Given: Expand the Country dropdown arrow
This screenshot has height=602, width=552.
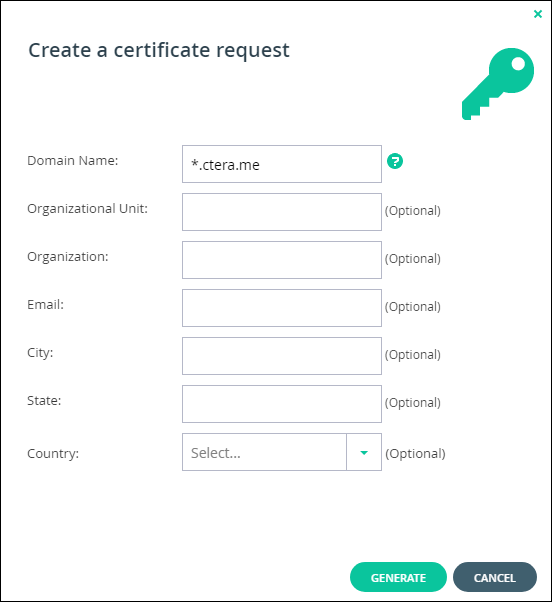Looking at the screenshot, I should click(364, 452).
